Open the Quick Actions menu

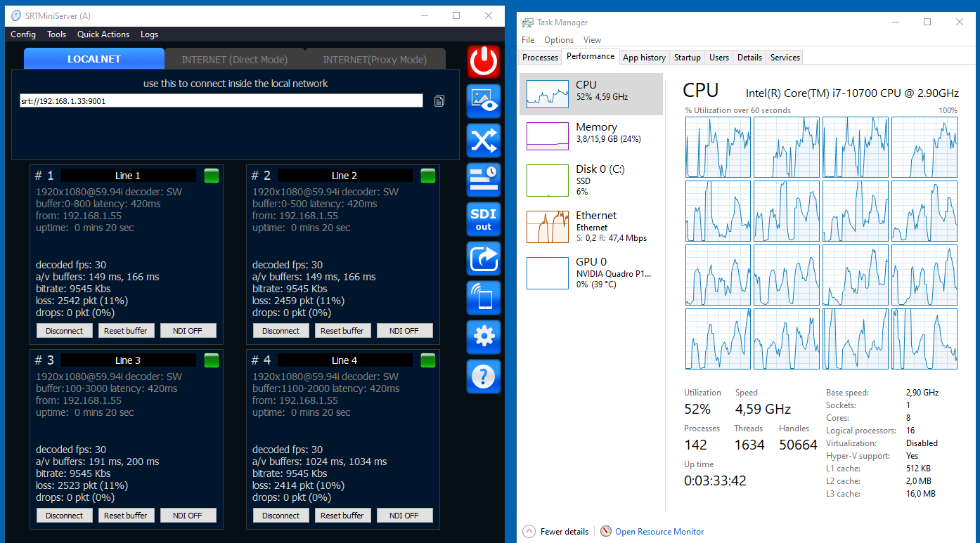(x=103, y=34)
